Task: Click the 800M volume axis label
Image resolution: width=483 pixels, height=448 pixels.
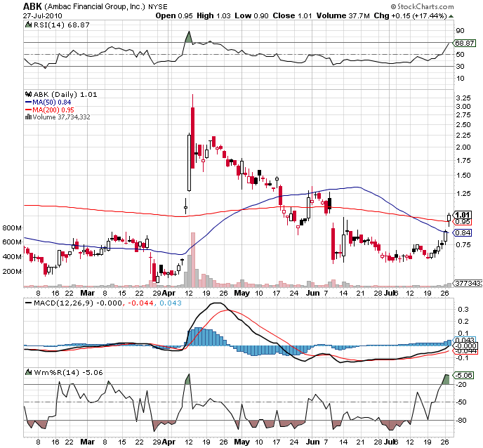Action: 12,228
